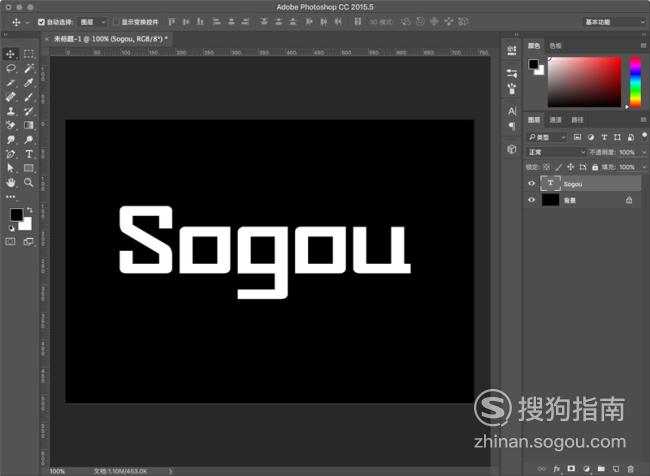
Task: Create new adjustment layer icon
Action: tap(586, 469)
